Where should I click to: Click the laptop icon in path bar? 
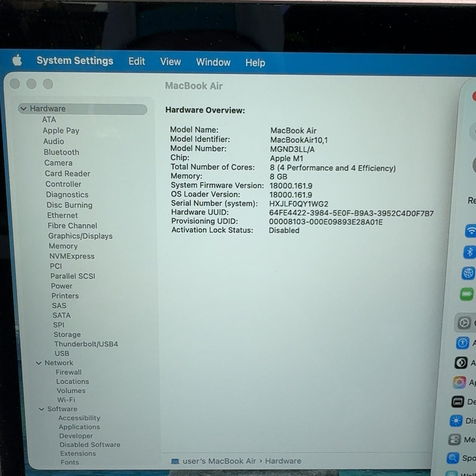point(175,461)
